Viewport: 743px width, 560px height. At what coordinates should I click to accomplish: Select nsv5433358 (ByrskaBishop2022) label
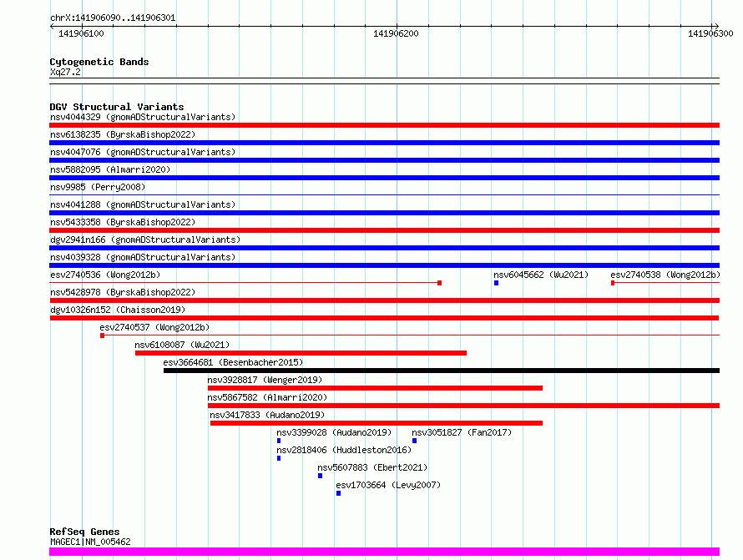tap(123, 222)
